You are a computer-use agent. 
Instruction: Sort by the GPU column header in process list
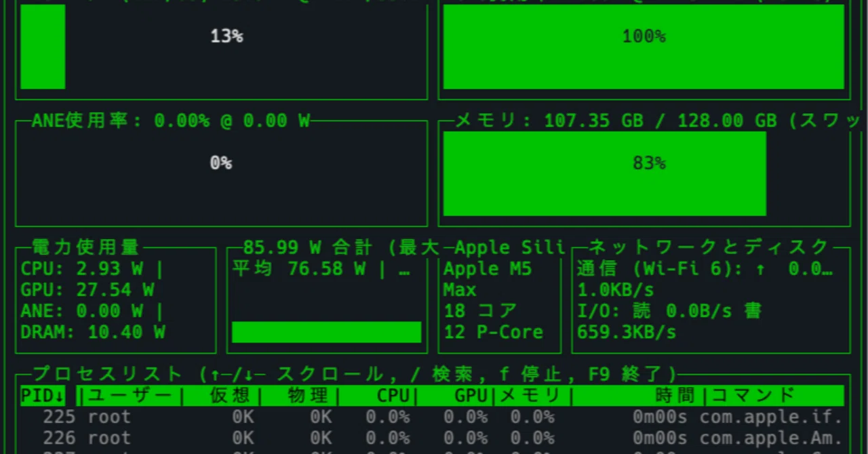pyautogui.click(x=471, y=396)
